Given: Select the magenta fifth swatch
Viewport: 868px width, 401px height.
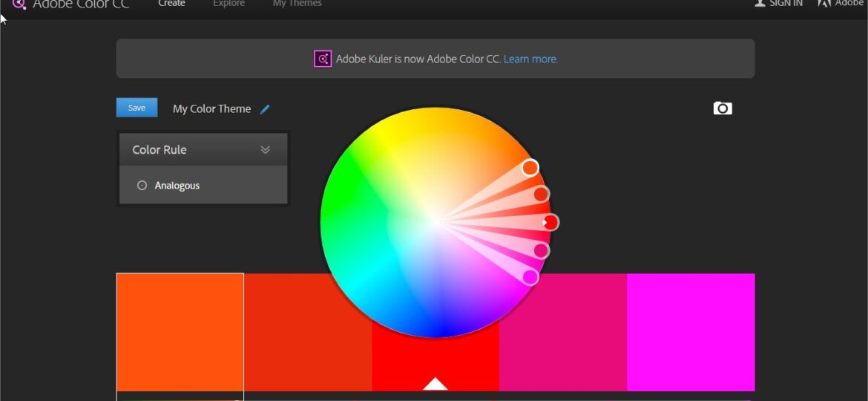Looking at the screenshot, I should tap(691, 333).
